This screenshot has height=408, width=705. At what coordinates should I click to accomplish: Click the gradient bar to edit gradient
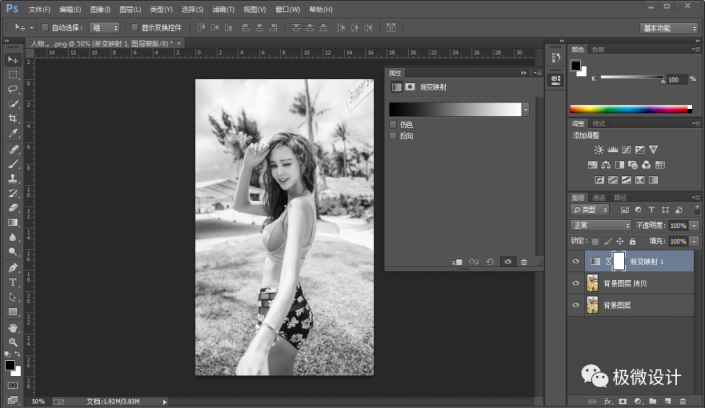click(455, 109)
